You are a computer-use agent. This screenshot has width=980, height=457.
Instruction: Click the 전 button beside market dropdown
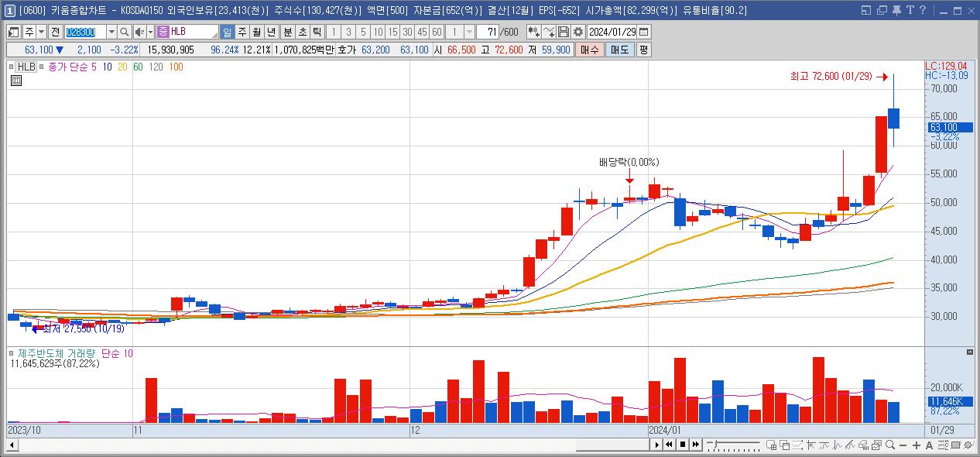(55, 32)
